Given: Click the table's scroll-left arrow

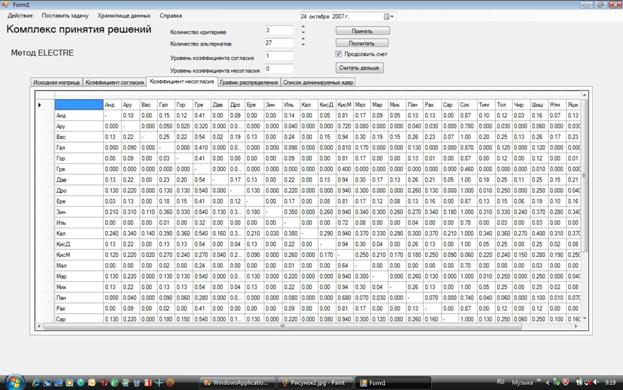Looking at the screenshot, I should [x=39, y=326].
